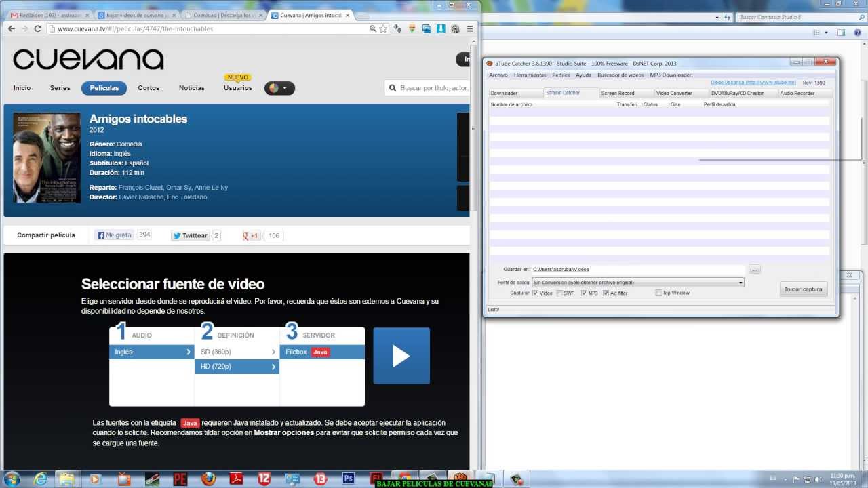Screen dimensions: 868x488
Task: Click the Cuevana logo
Action: [x=88, y=59]
